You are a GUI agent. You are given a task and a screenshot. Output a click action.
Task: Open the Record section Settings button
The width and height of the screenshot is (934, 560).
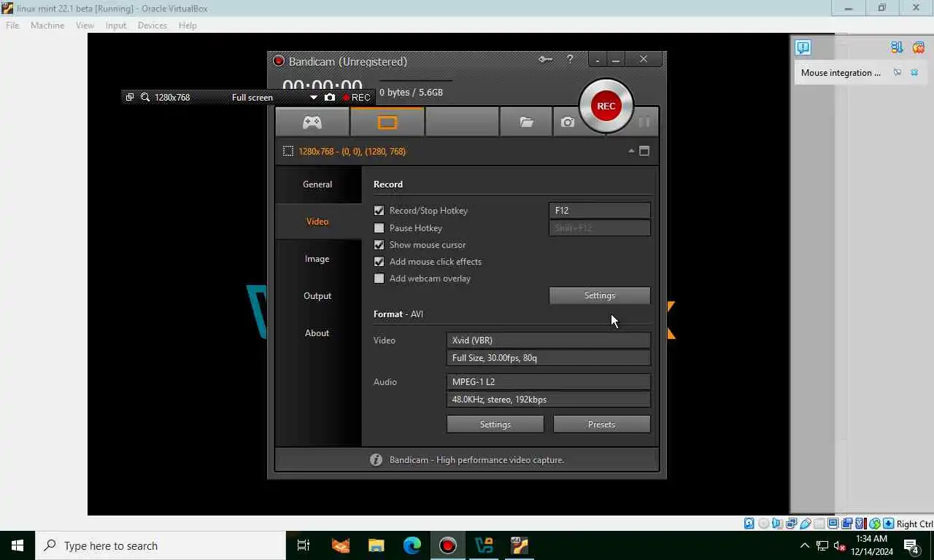coord(600,295)
